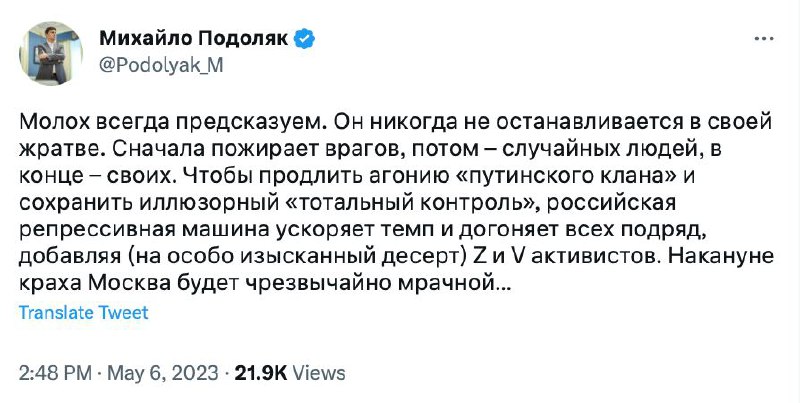The image size is (800, 403).
Task: Click the blue verified badge
Action: click(x=304, y=39)
